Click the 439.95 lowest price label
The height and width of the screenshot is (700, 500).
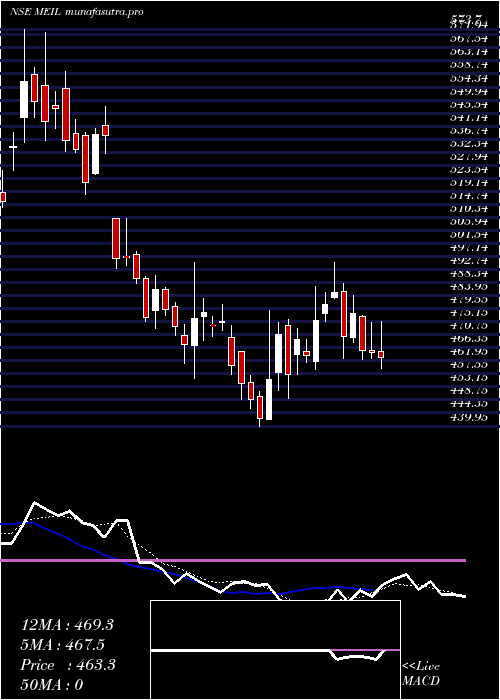coord(469,418)
